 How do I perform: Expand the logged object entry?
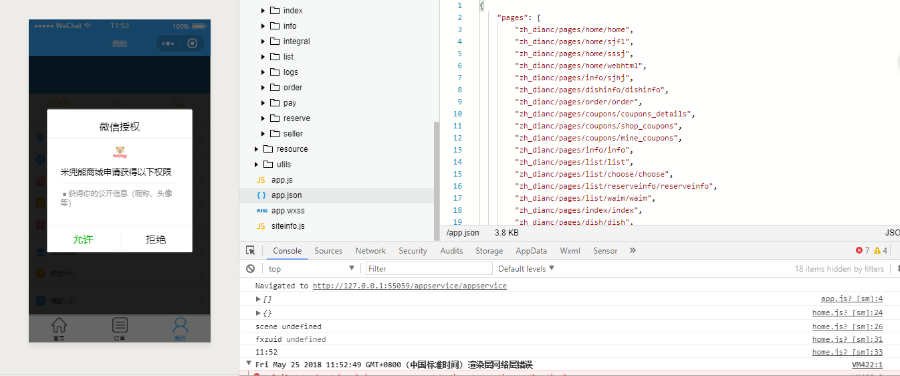pyautogui.click(x=258, y=313)
